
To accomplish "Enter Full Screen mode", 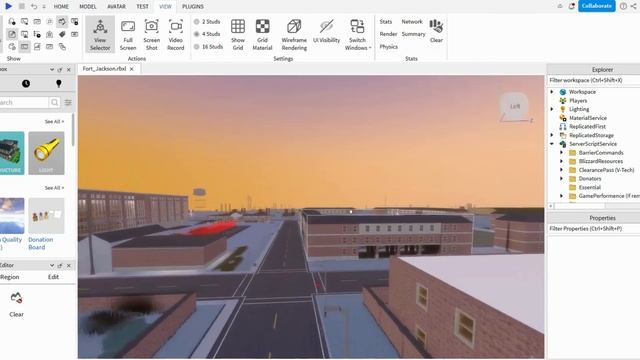I will pos(128,35).
